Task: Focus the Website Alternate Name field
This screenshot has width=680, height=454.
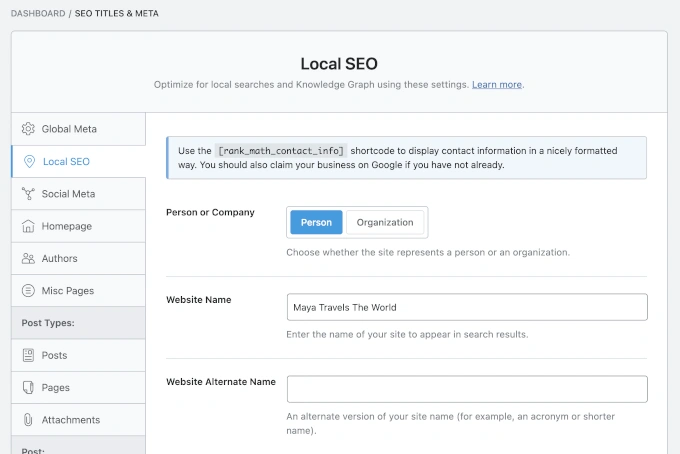Action: point(466,389)
